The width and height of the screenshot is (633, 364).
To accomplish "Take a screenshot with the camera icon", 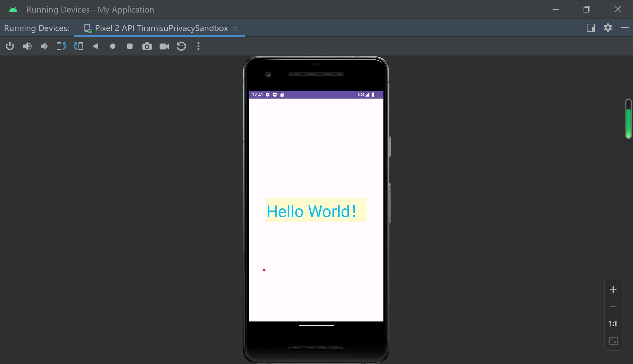I will pyautogui.click(x=147, y=46).
